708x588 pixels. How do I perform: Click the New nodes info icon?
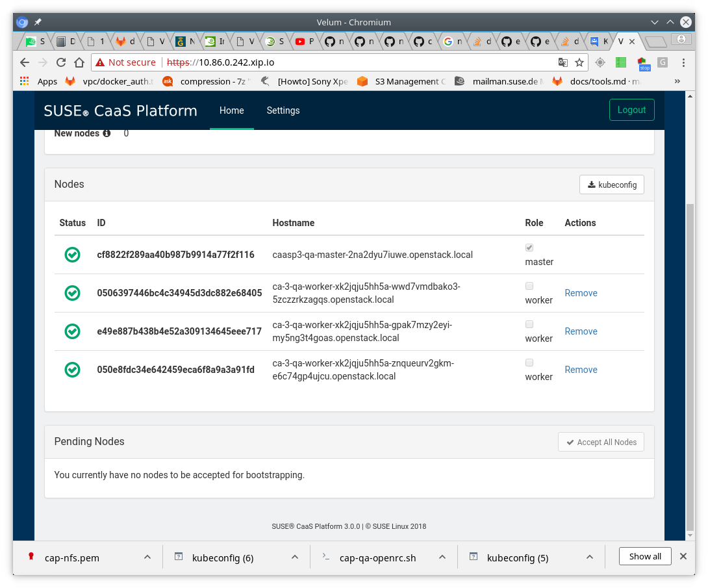pyautogui.click(x=107, y=133)
